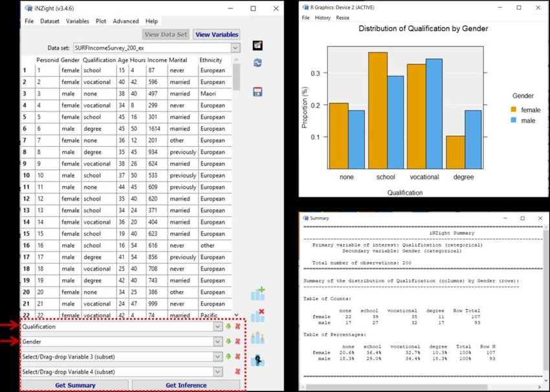The image size is (550, 392).
Task: Click the Get Inference button
Action: tap(186, 385)
